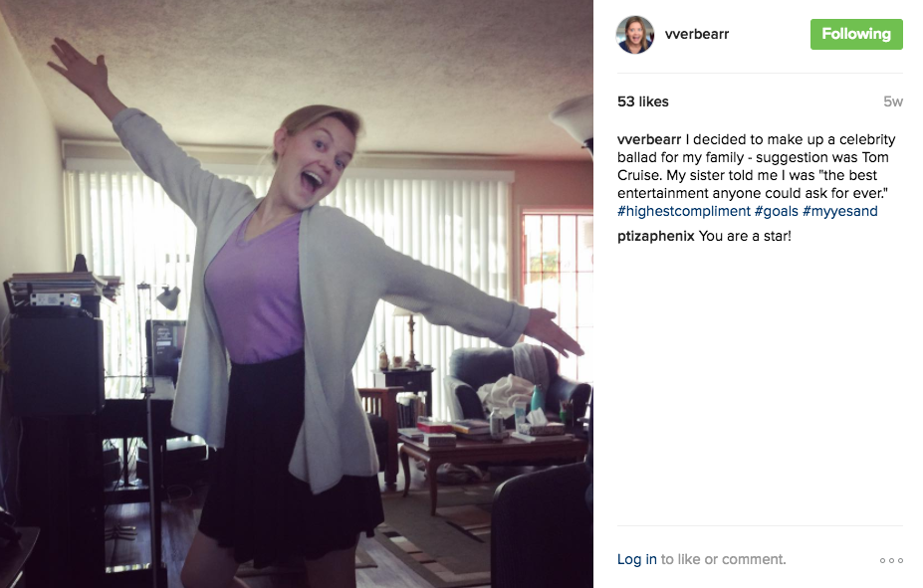
Task: Click the Log in link
Action: (x=636, y=559)
